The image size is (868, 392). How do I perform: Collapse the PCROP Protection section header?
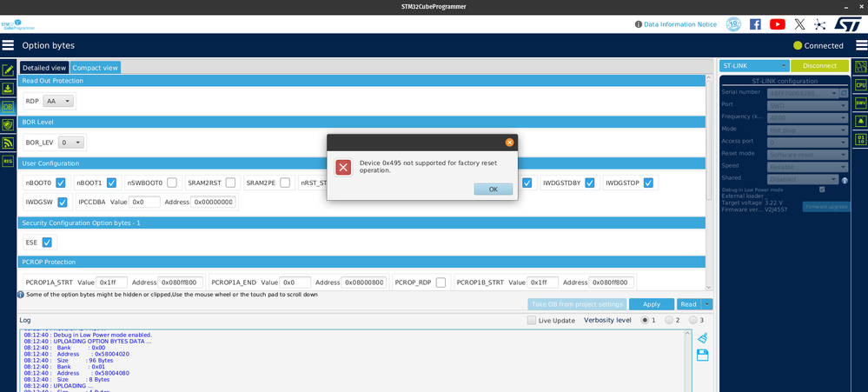361,262
